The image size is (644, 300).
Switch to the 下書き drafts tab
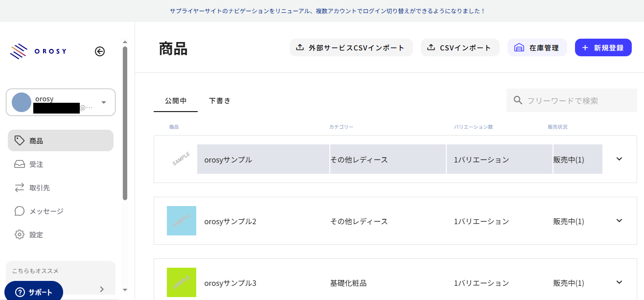tap(220, 101)
